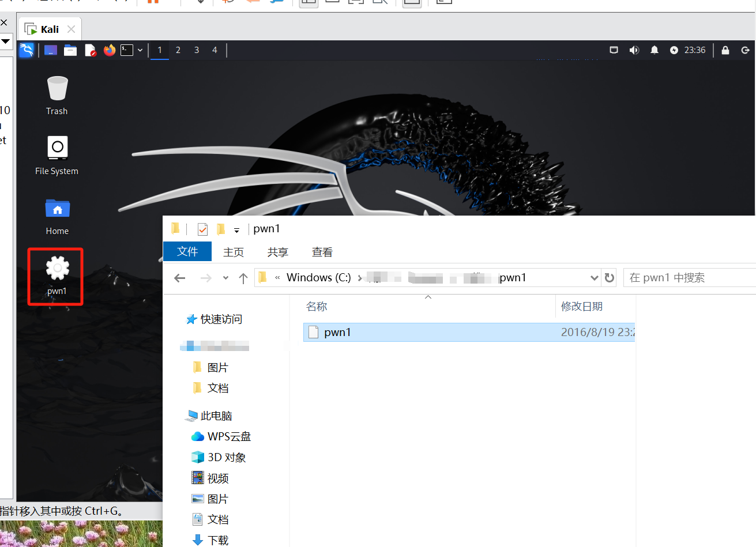This screenshot has height=547, width=756.
Task: Open the power manager tray icon
Action: tap(674, 50)
